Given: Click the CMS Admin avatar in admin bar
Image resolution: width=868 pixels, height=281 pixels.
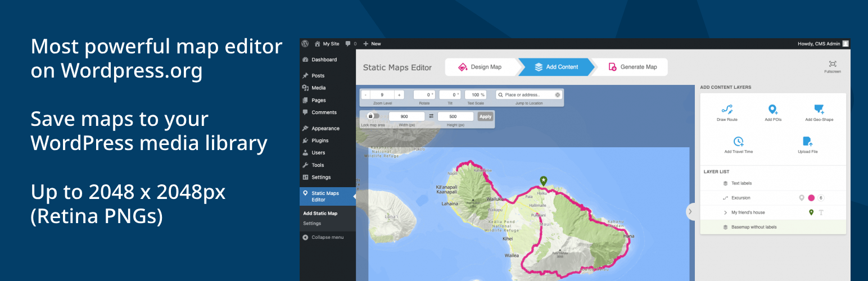Looking at the screenshot, I should [x=846, y=43].
